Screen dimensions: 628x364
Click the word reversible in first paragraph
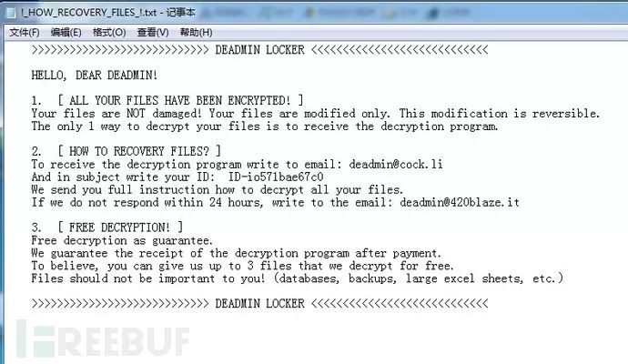click(565, 114)
